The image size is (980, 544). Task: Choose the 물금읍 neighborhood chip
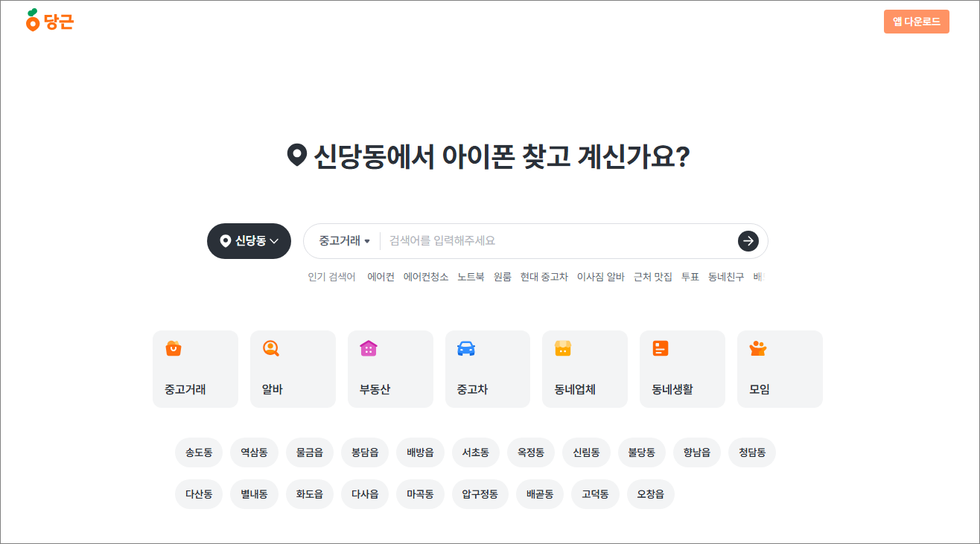tap(310, 452)
